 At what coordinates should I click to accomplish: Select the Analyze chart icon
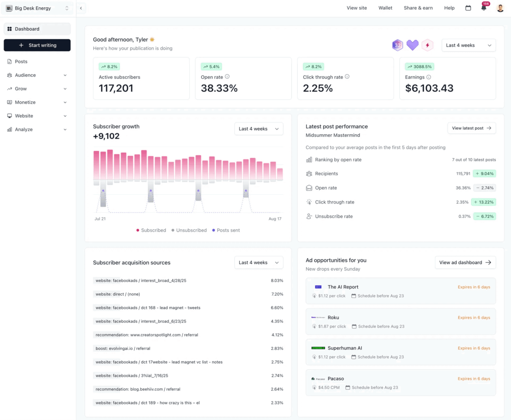click(9, 129)
